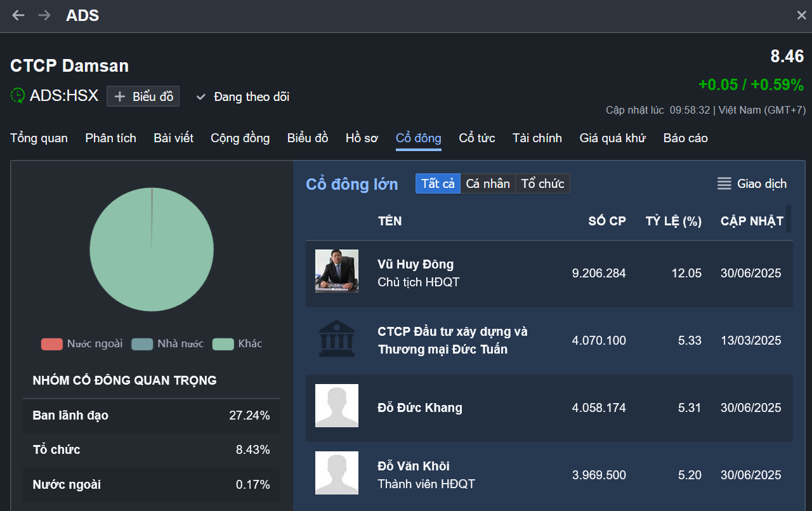
Task: Click the institution icon for Đức Tuấn
Action: point(337,338)
